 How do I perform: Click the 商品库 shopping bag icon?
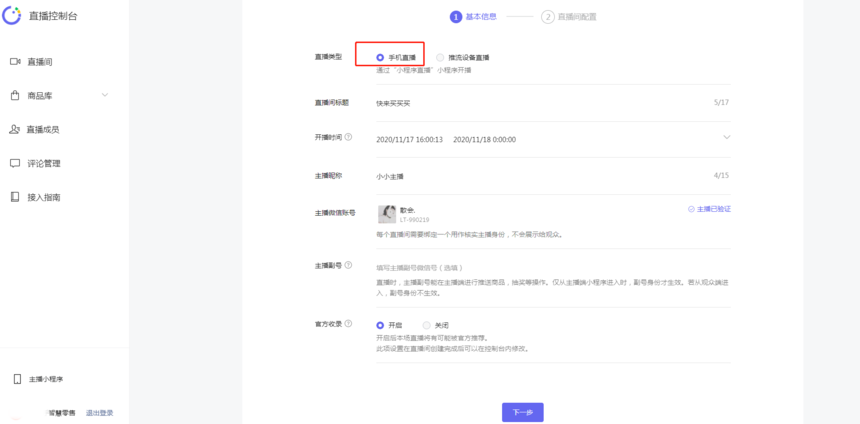tap(15, 96)
